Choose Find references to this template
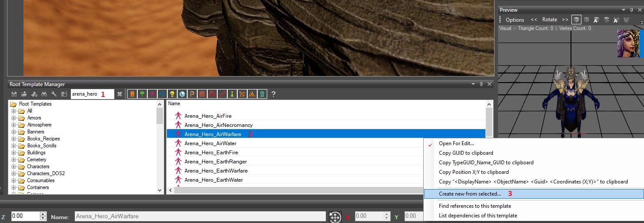 534,206
